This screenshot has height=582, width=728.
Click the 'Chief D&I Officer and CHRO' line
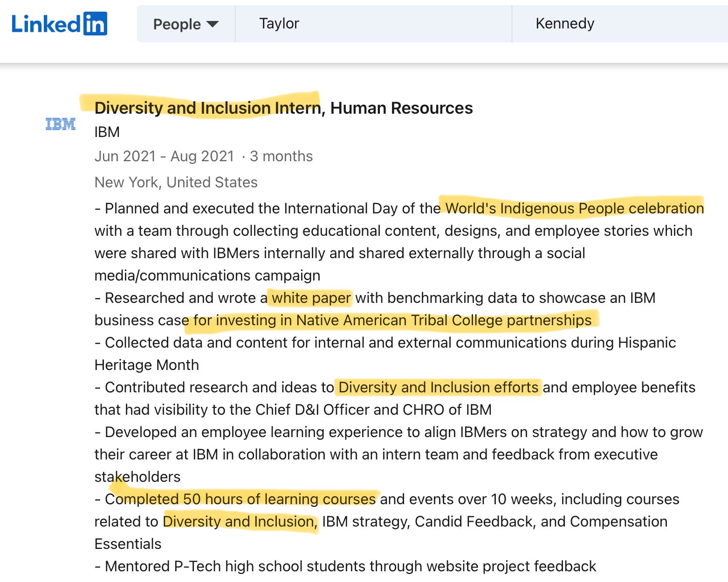pyautogui.click(x=293, y=410)
